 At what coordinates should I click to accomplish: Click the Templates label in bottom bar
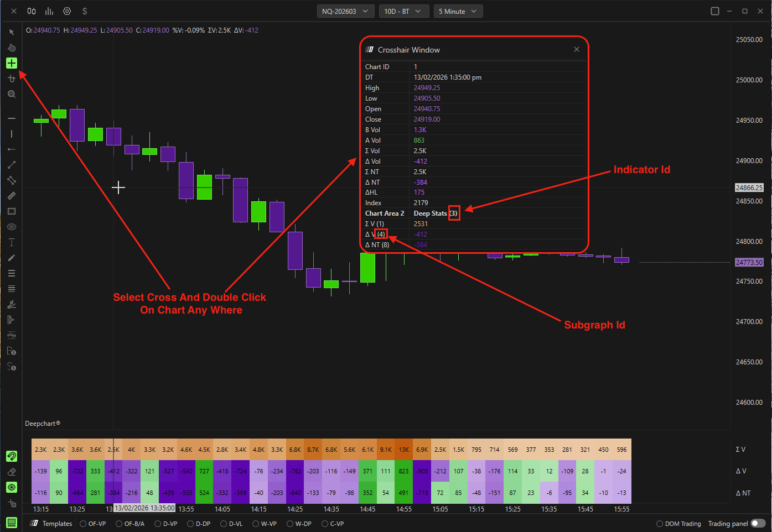(x=57, y=524)
